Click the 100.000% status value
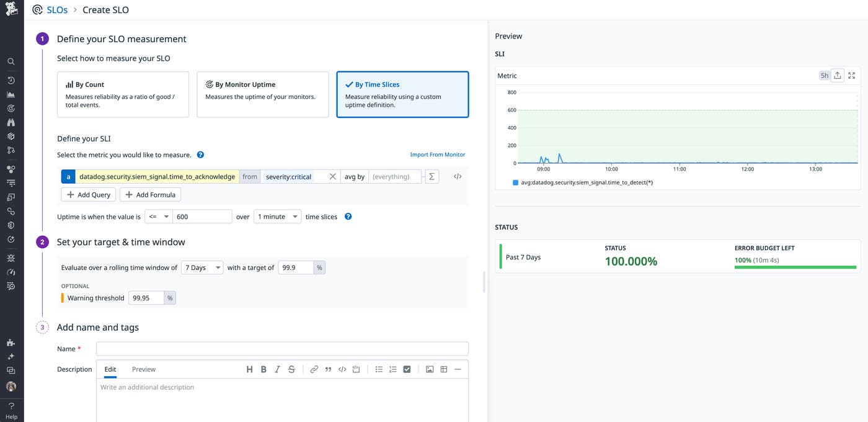This screenshot has width=868, height=422. [631, 261]
